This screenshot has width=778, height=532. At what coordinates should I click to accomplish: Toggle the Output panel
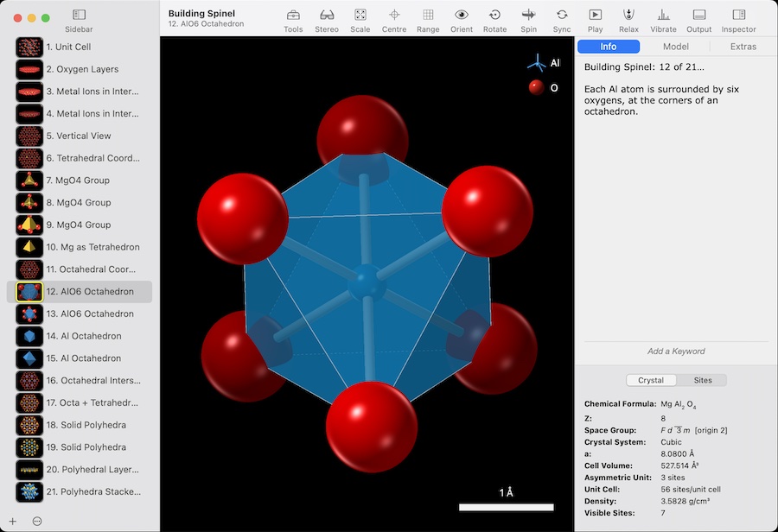698,15
